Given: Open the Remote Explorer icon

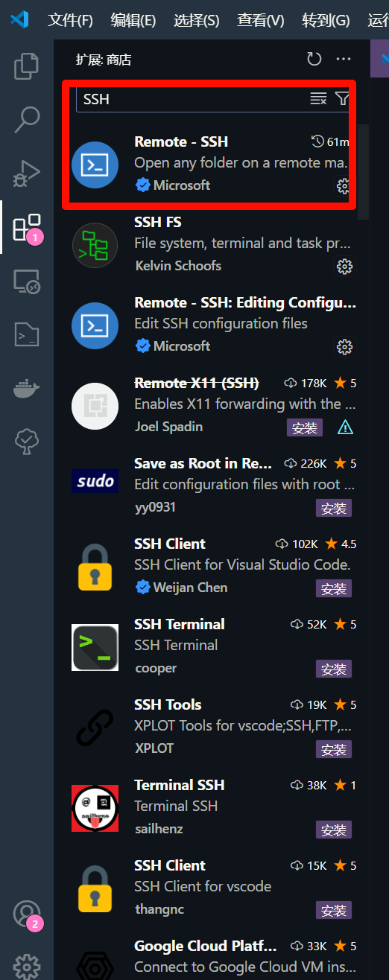Looking at the screenshot, I should pyautogui.click(x=27, y=281).
